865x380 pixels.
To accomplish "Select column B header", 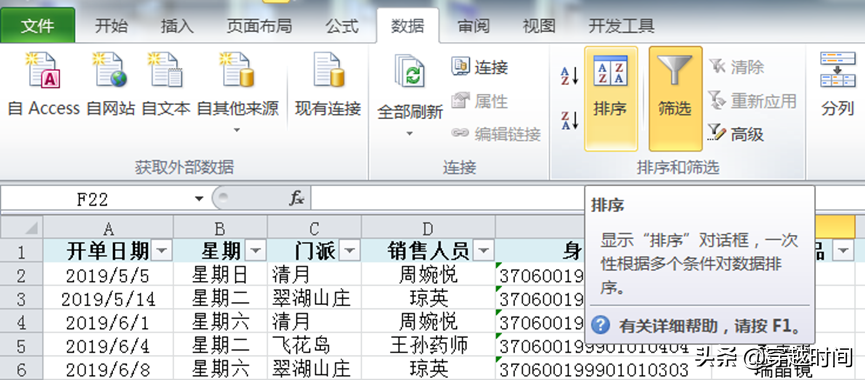I will (x=220, y=227).
